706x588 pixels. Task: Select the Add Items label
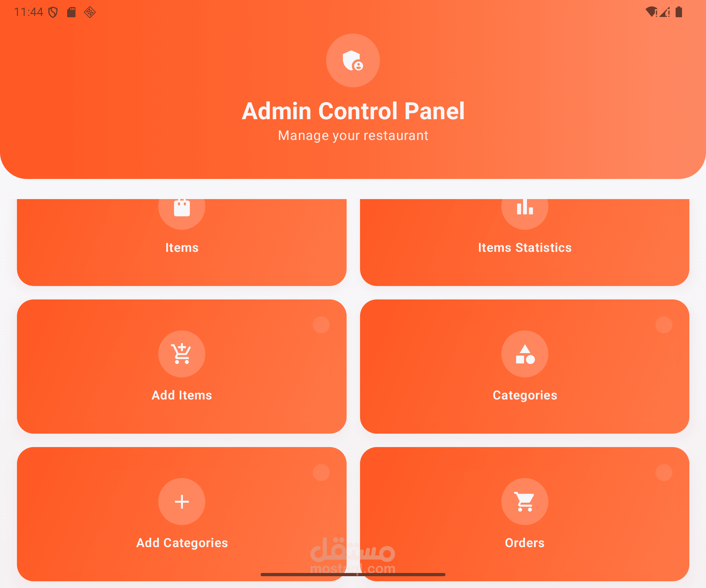182,395
